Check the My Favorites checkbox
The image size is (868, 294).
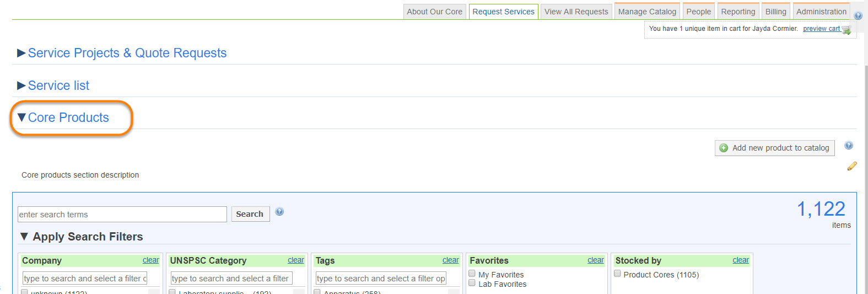pos(472,274)
